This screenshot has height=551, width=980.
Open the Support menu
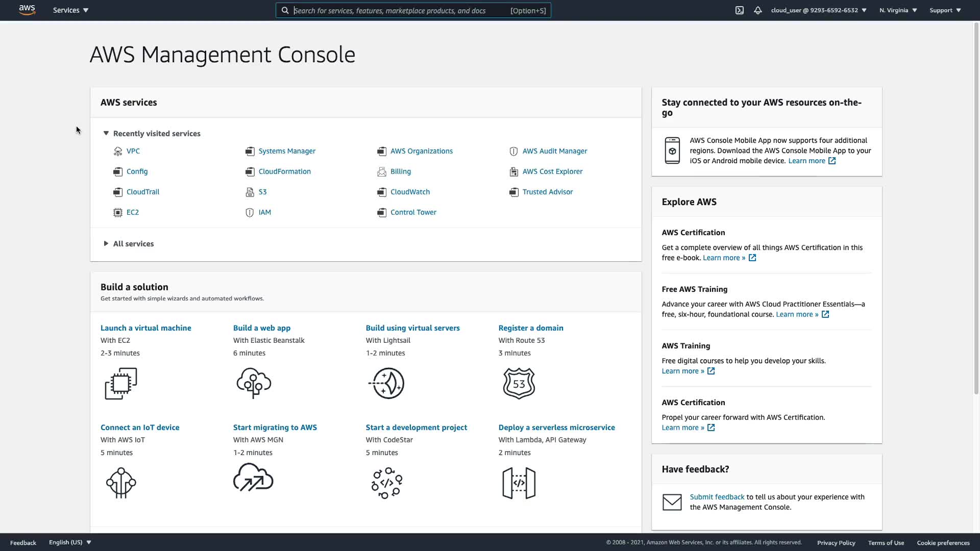coord(945,10)
